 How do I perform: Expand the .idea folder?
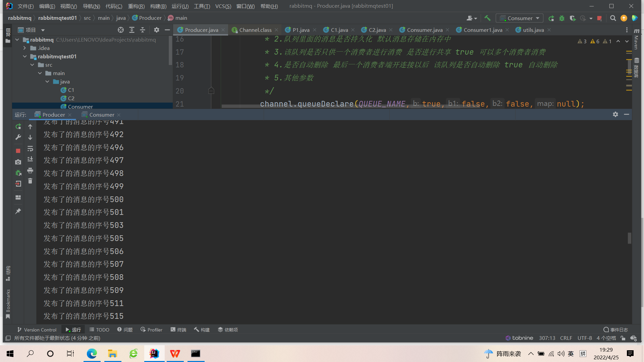(24, 48)
